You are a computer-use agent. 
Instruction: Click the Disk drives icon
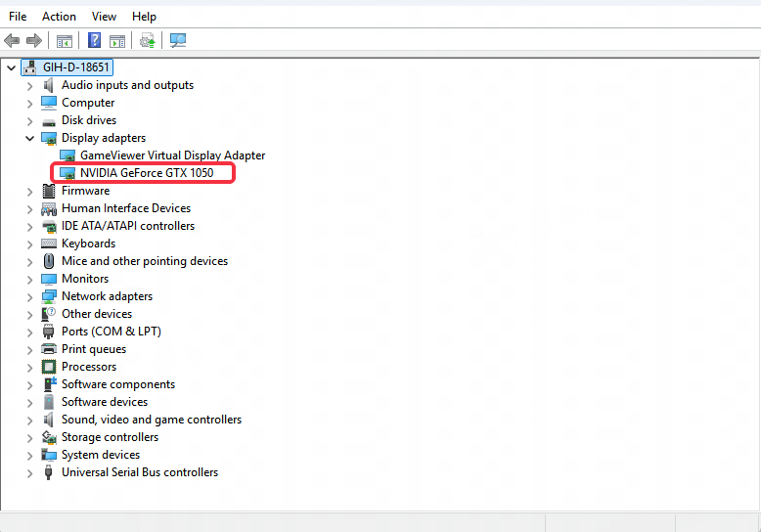pos(49,121)
